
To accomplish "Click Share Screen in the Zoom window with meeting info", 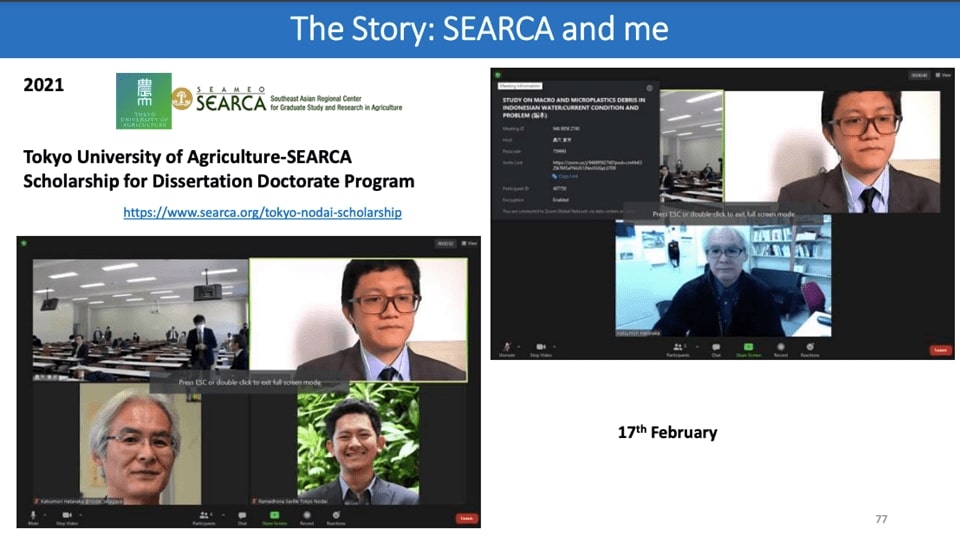I will 748,349.
